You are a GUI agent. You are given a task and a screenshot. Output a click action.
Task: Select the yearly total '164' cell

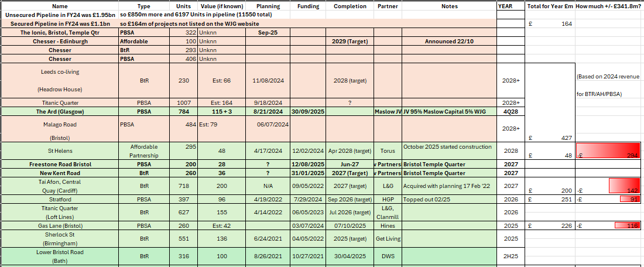click(x=550, y=24)
